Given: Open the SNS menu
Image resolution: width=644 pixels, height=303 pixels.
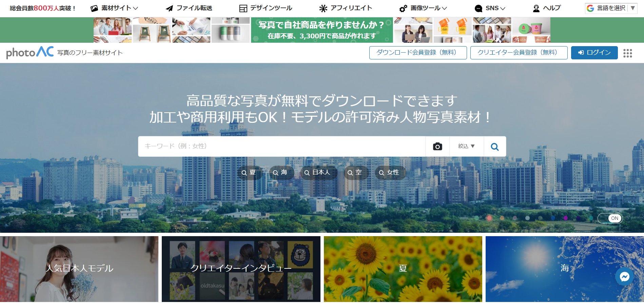Looking at the screenshot, I should tap(490, 8).
